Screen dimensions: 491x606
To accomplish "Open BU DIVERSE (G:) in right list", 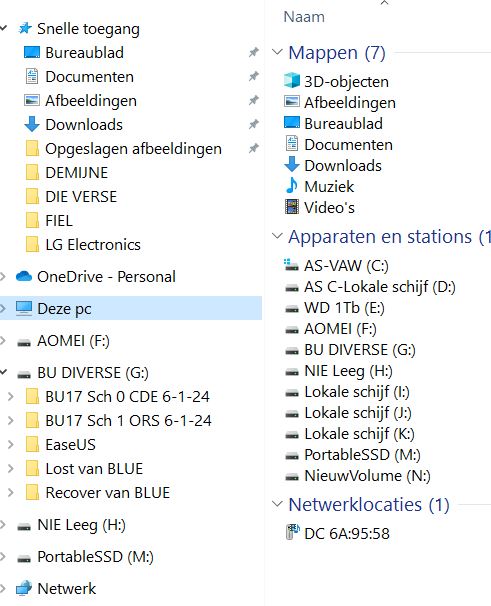I will [x=360, y=350].
